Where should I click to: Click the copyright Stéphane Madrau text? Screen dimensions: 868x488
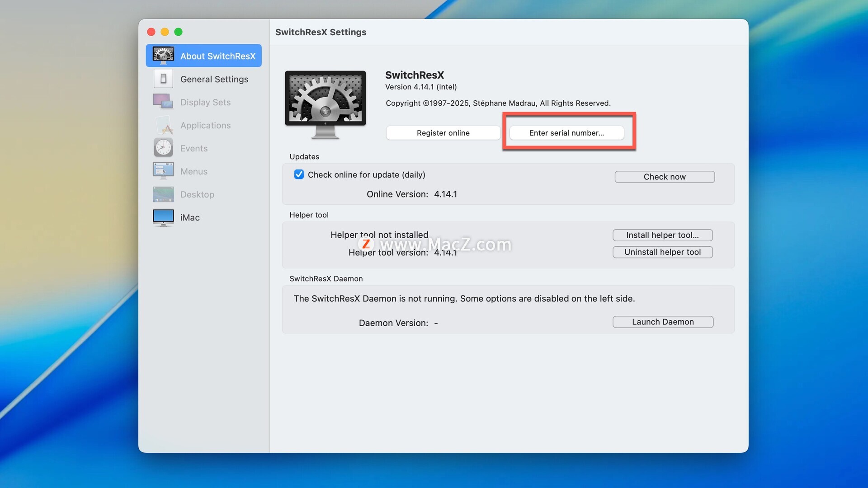tap(498, 103)
